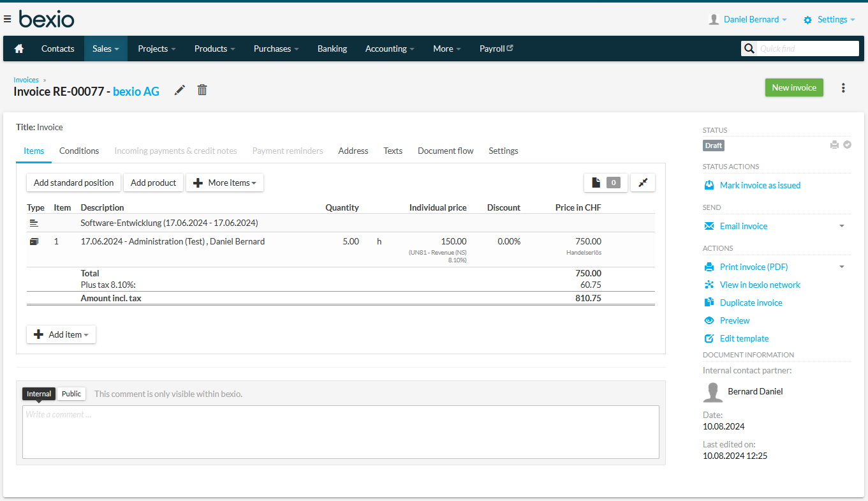Image resolution: width=868 pixels, height=501 pixels.
Task: Focus the Quick find search field
Action: (808, 49)
